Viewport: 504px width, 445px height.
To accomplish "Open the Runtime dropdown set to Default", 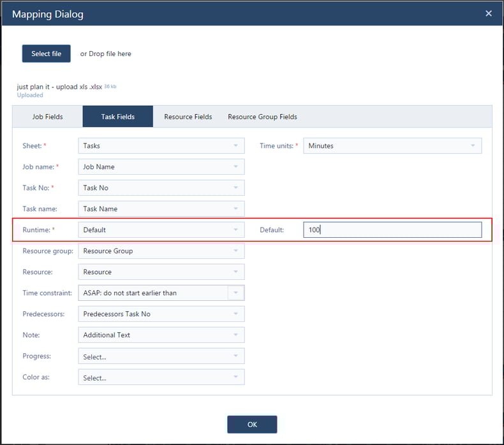I will 161,230.
